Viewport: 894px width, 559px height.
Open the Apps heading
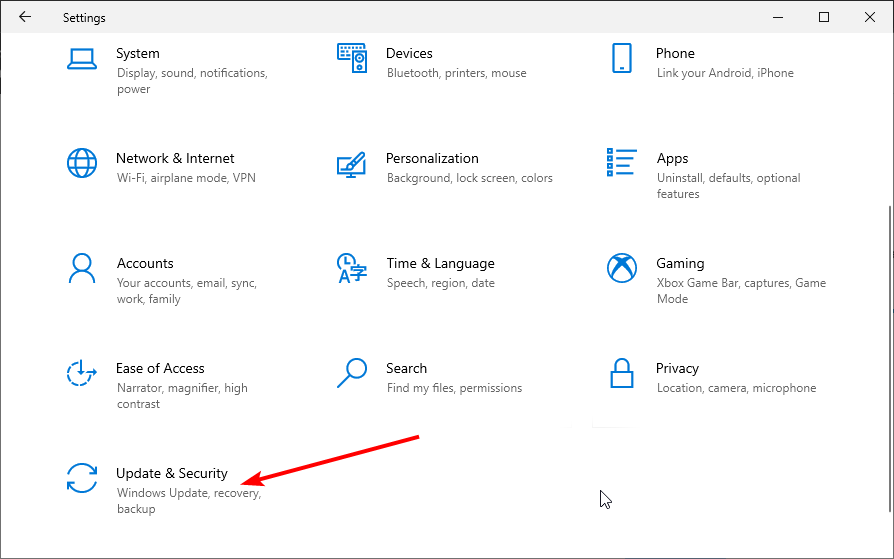tap(672, 159)
